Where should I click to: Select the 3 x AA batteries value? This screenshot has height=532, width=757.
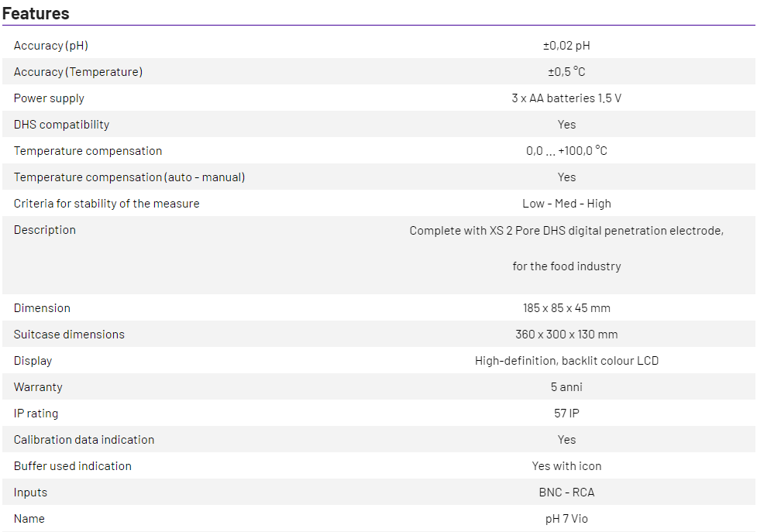(566, 98)
